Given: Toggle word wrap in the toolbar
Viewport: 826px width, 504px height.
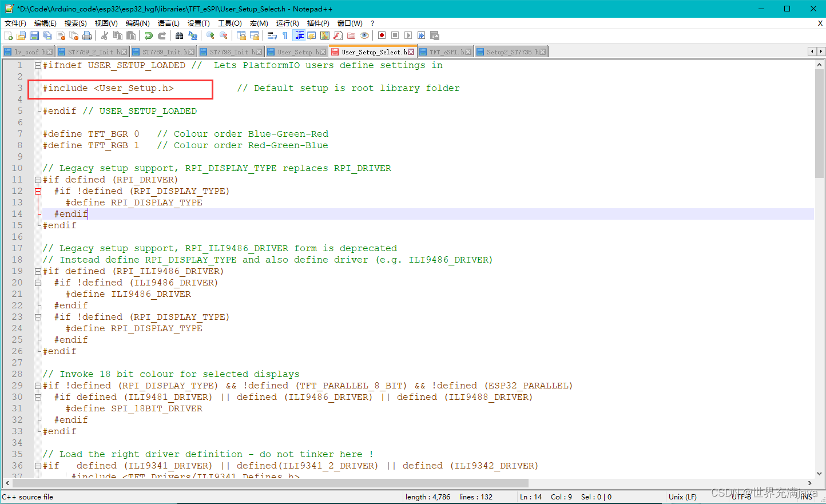Looking at the screenshot, I should [x=272, y=35].
